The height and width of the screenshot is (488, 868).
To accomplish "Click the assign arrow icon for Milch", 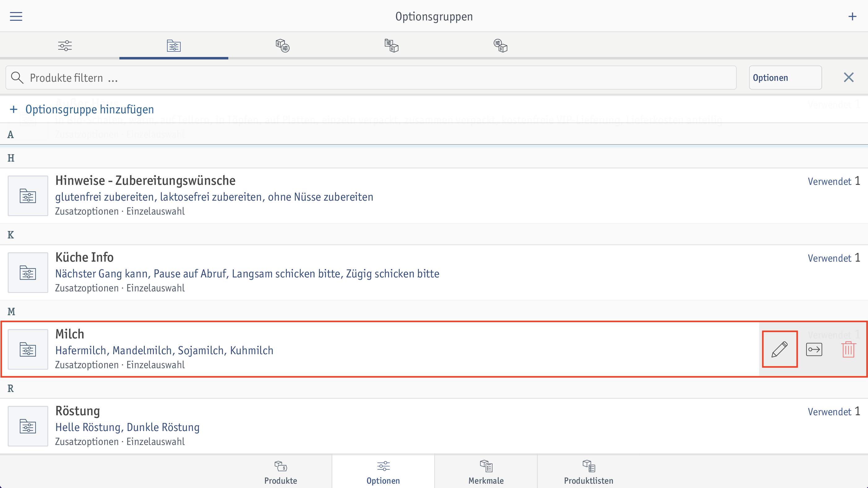I will [814, 349].
